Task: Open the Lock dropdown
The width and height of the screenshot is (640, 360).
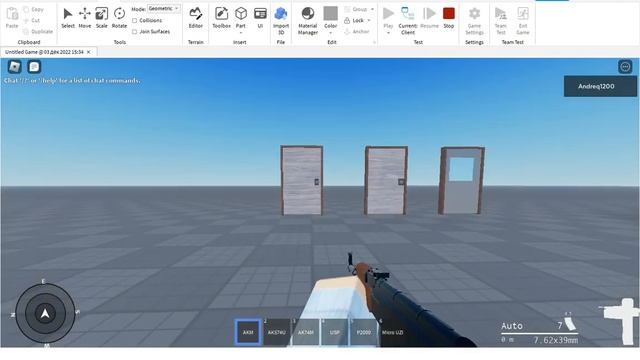Action: tap(358, 20)
